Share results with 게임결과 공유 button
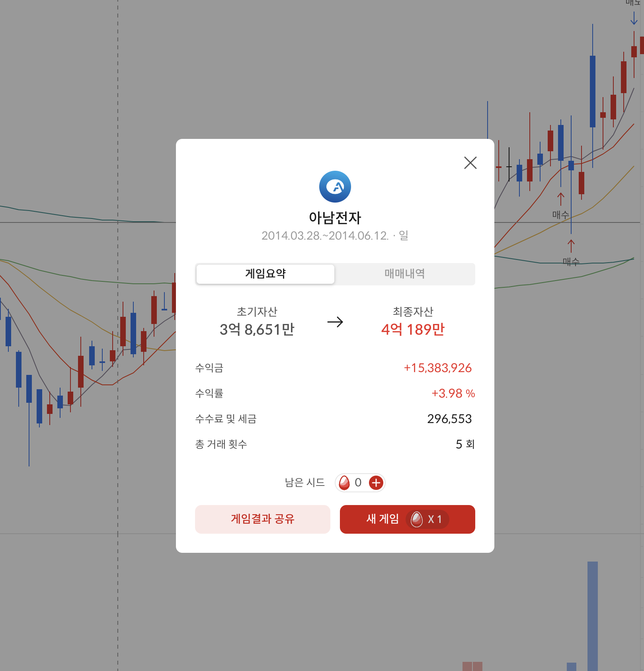The width and height of the screenshot is (644, 671). tap(262, 519)
